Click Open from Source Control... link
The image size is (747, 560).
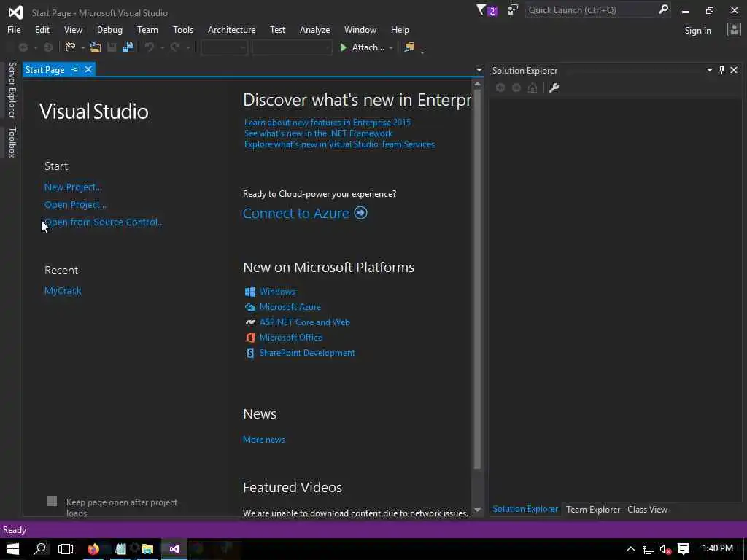pos(104,222)
